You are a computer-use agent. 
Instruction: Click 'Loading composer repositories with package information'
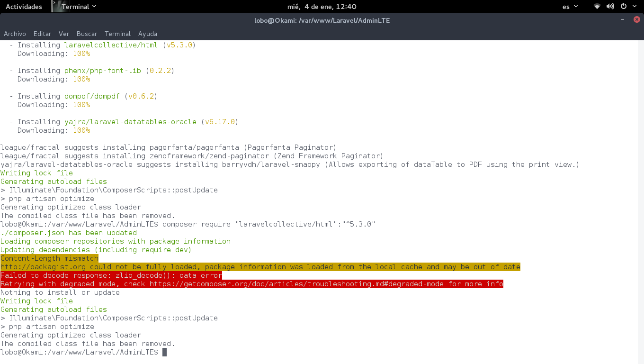pos(116,241)
